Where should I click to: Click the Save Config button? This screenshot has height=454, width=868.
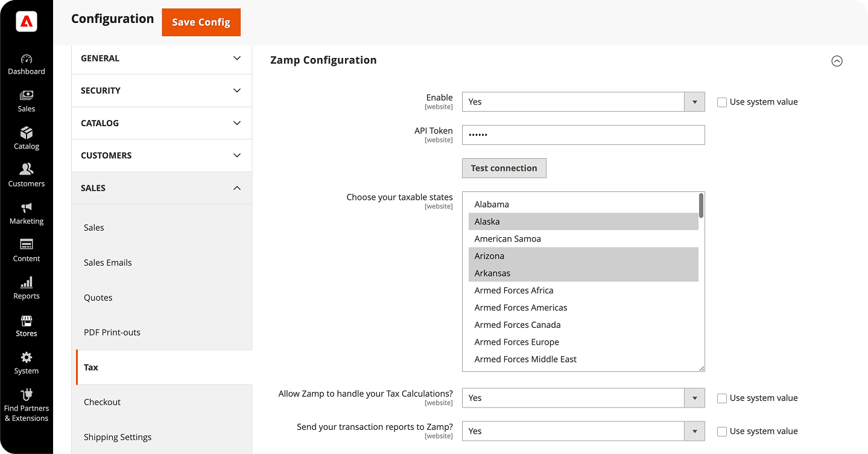(201, 22)
